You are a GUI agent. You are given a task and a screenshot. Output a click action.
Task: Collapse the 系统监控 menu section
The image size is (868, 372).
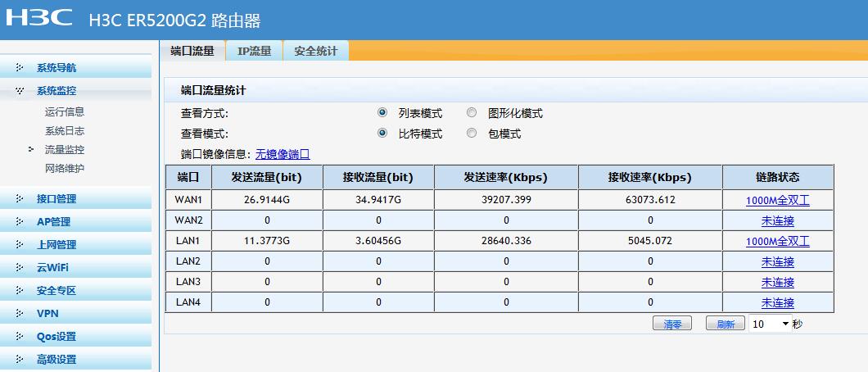click(76, 91)
